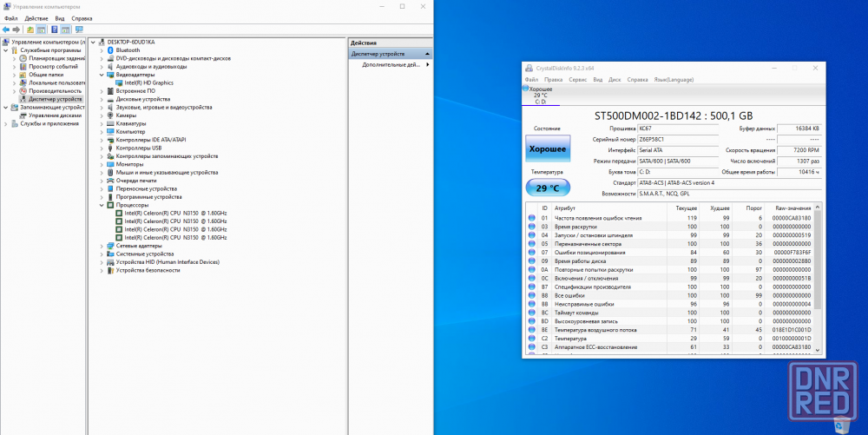868x435 pixels.
Task: Click the monitor scan icon in the toolbar
Action: point(78,29)
